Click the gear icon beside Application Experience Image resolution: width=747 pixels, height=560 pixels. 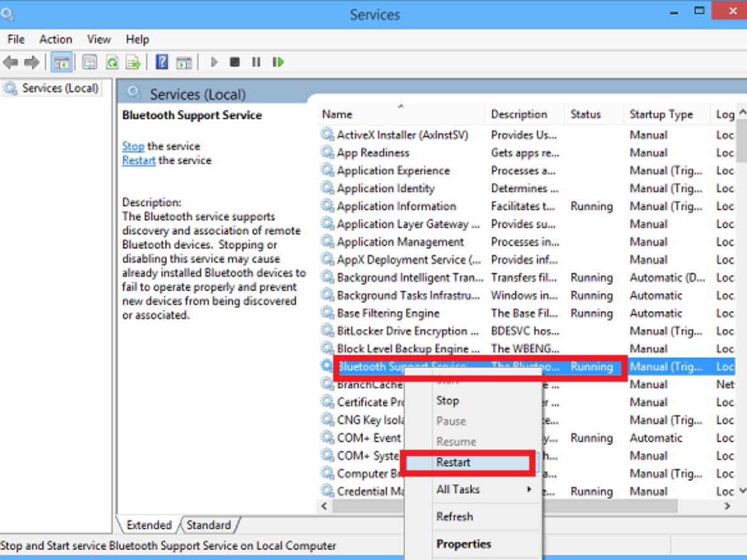coord(327,170)
